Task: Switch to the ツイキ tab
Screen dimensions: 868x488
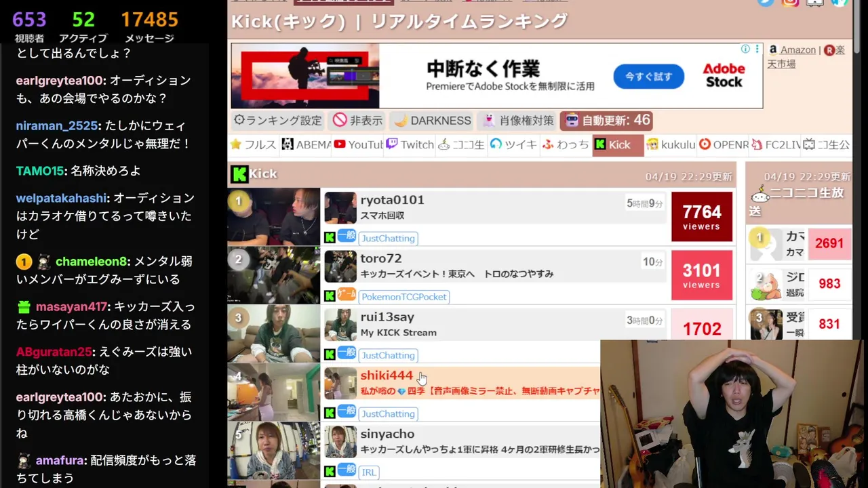Action: pos(513,144)
